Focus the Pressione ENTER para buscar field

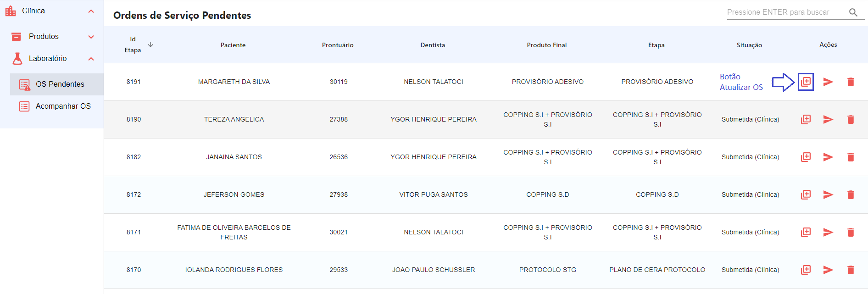tap(785, 12)
